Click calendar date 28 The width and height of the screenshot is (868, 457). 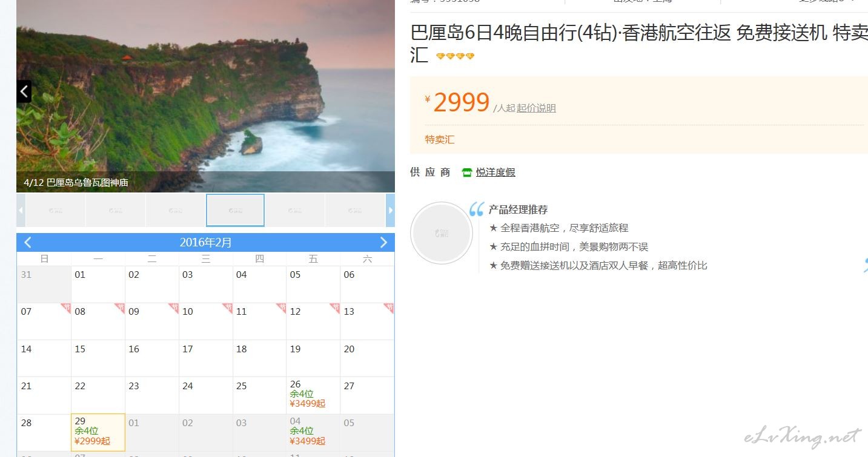[44, 432]
